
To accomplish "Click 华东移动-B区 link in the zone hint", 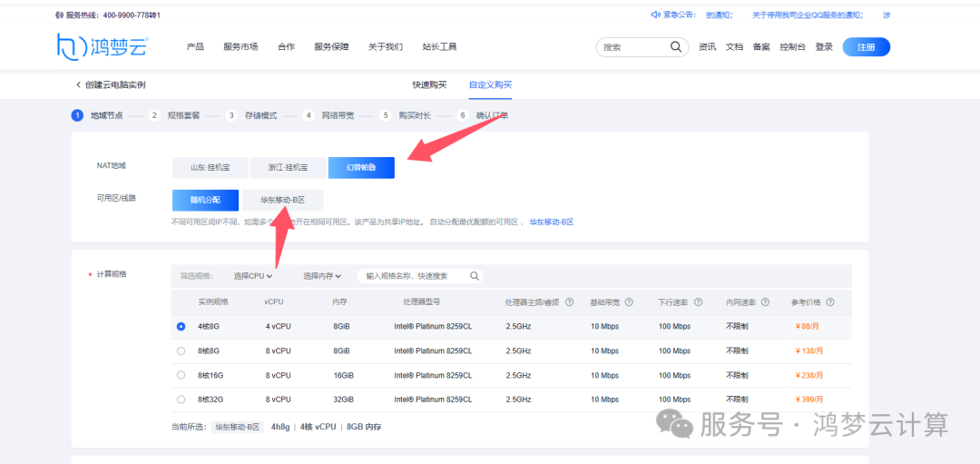I will (552, 222).
